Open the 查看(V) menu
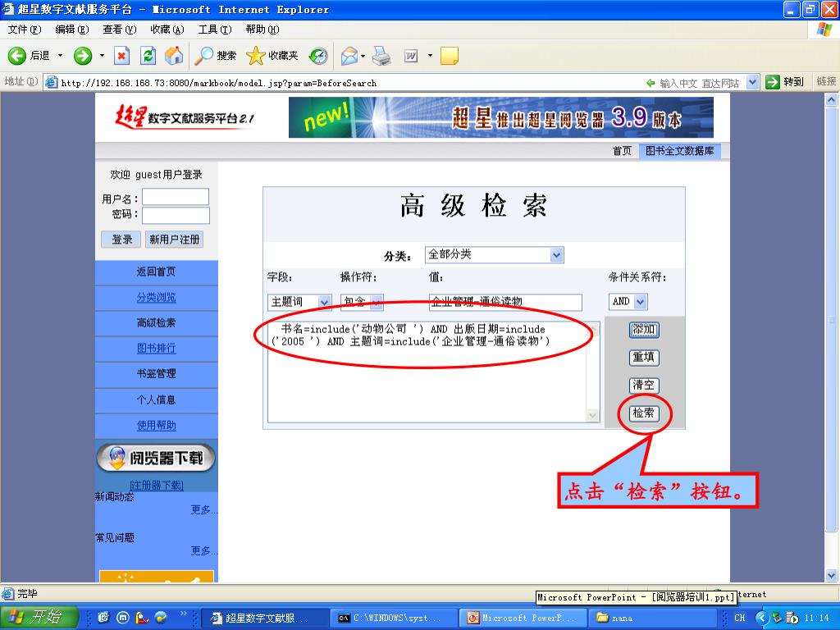This screenshot has width=840, height=630. click(120, 29)
